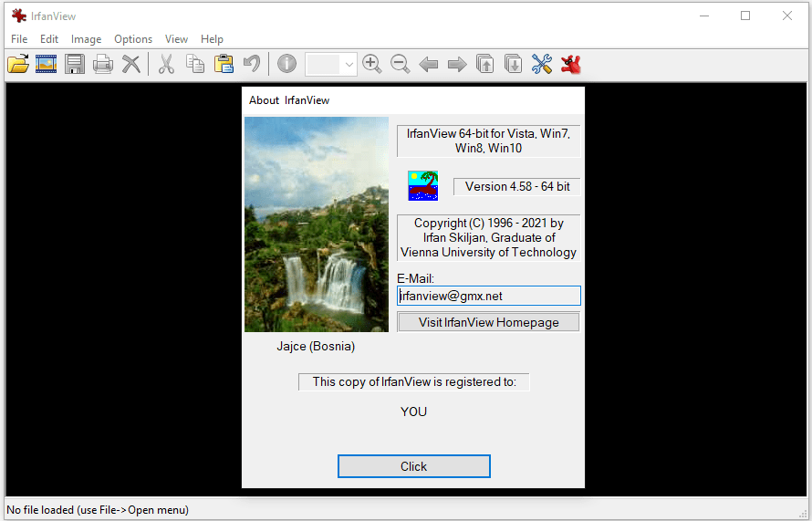Click the Version 4.58 - 64 bit text
The image size is (812, 521).
[x=516, y=186]
